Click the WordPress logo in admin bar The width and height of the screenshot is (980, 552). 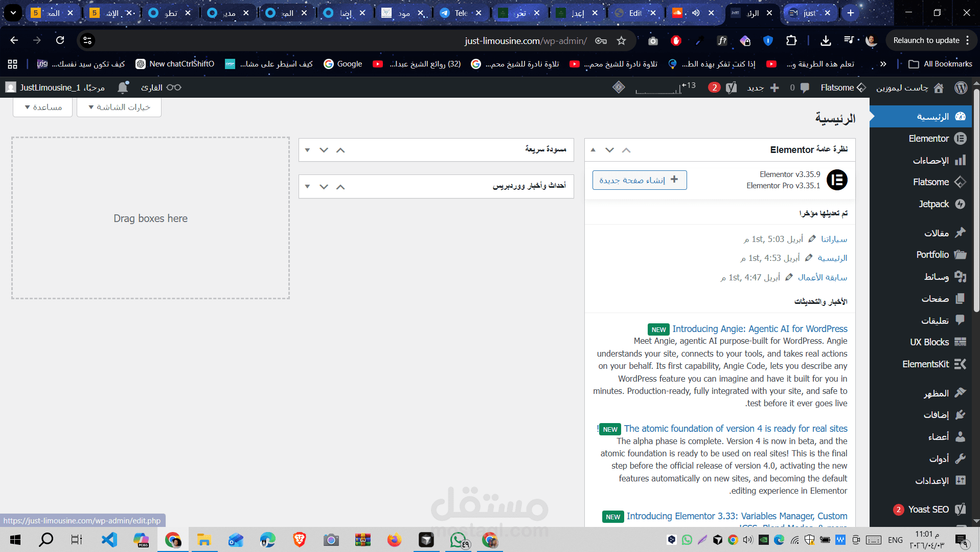point(961,87)
